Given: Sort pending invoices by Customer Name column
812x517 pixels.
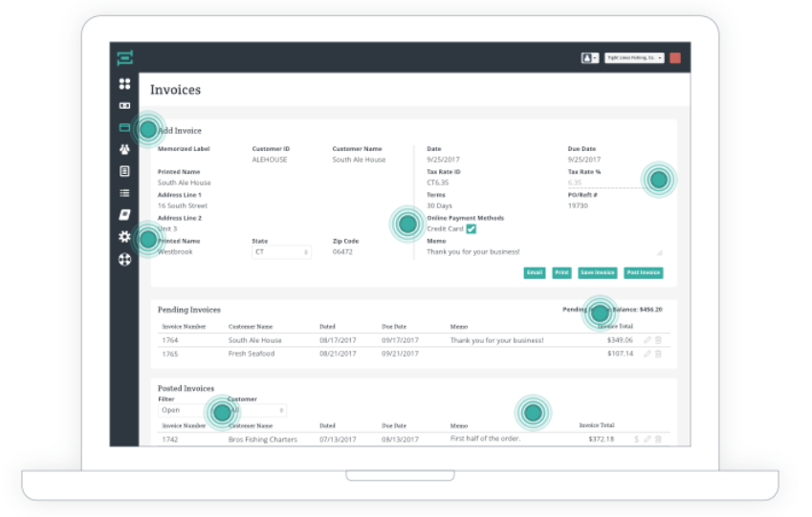Looking at the screenshot, I should 250,327.
